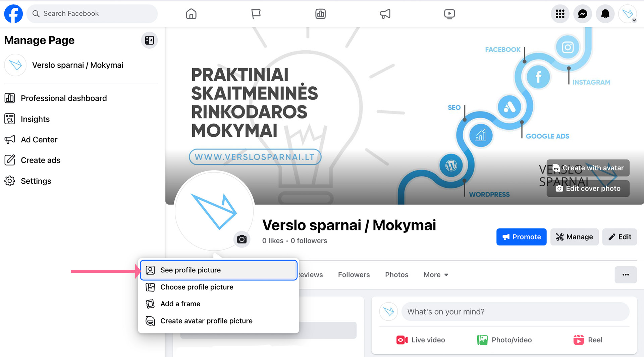
Task: Open Insights in sidebar
Action: [81, 119]
